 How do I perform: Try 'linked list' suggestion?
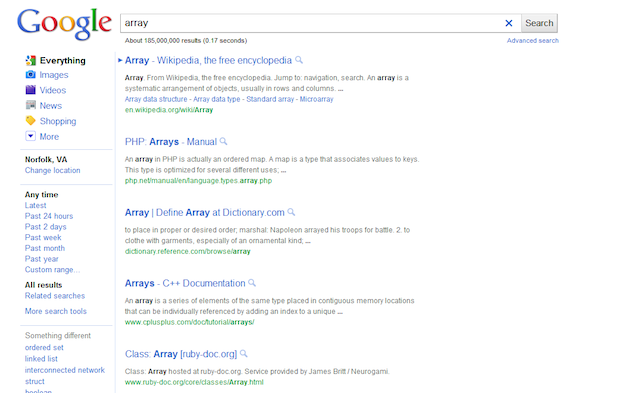tap(41, 359)
